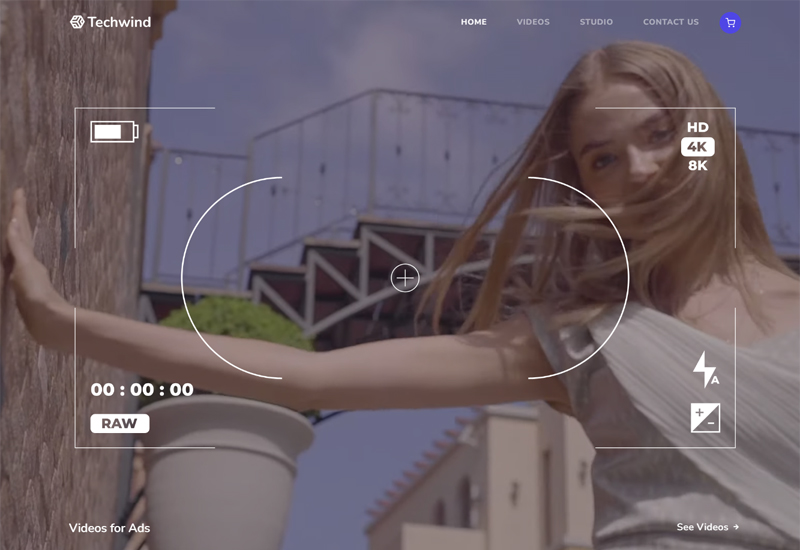This screenshot has width=800, height=550.
Task: Click the Techwind brand name
Action: [x=119, y=22]
